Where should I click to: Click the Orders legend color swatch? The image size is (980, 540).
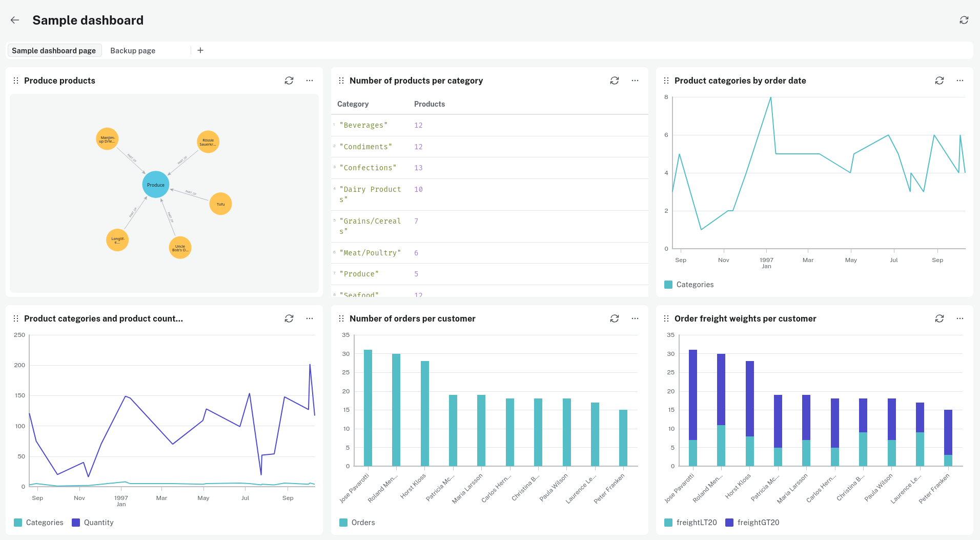pyautogui.click(x=343, y=523)
